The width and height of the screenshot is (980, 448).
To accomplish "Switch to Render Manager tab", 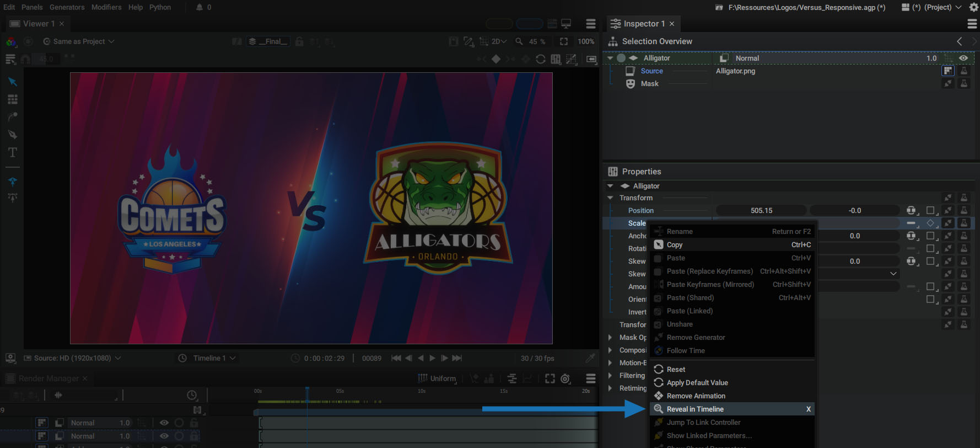I will click(49, 378).
